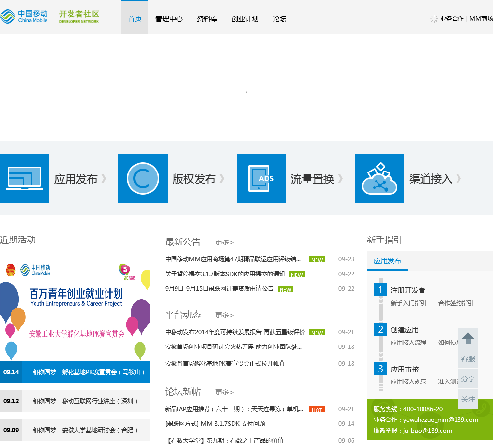
Task: Click the chevron next to 流量置换
Action: [340, 178]
